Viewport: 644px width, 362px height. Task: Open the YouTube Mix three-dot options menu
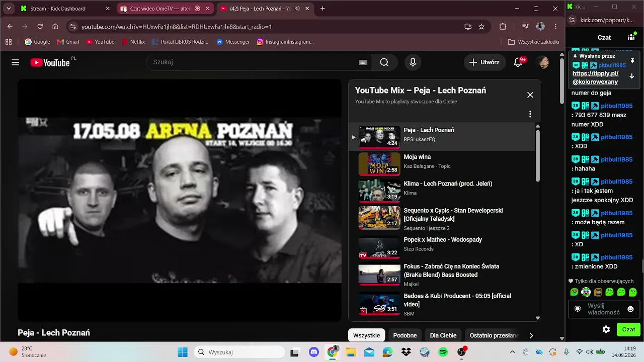[530, 114]
